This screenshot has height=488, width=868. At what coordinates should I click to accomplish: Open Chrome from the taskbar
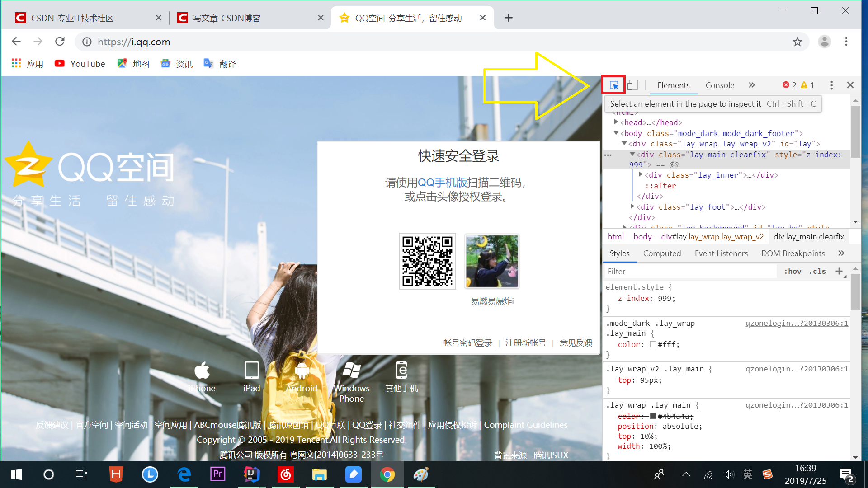click(x=387, y=474)
